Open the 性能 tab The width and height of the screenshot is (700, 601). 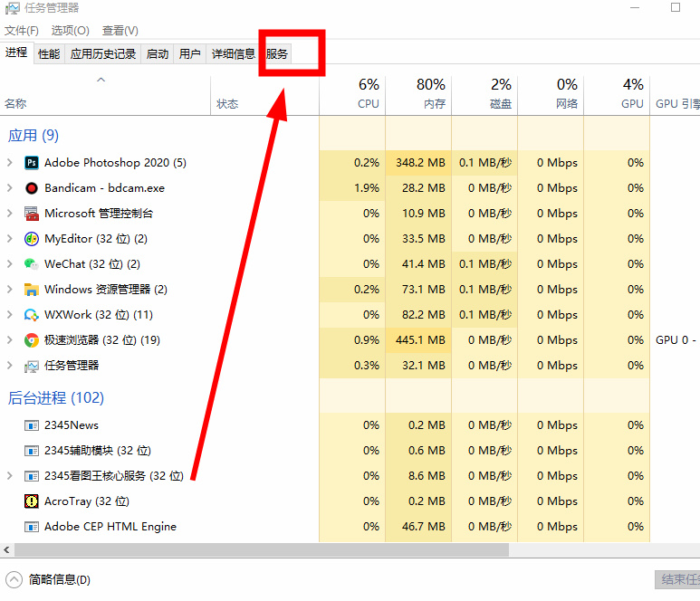49,54
